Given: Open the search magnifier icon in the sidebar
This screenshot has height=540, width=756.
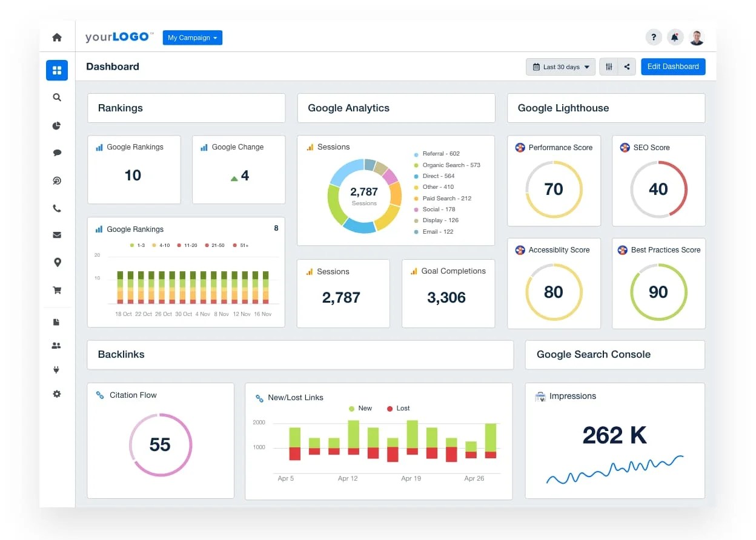Looking at the screenshot, I should tap(57, 97).
